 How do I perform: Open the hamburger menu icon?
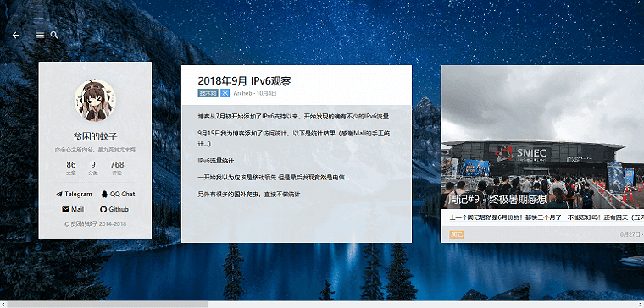click(41, 36)
